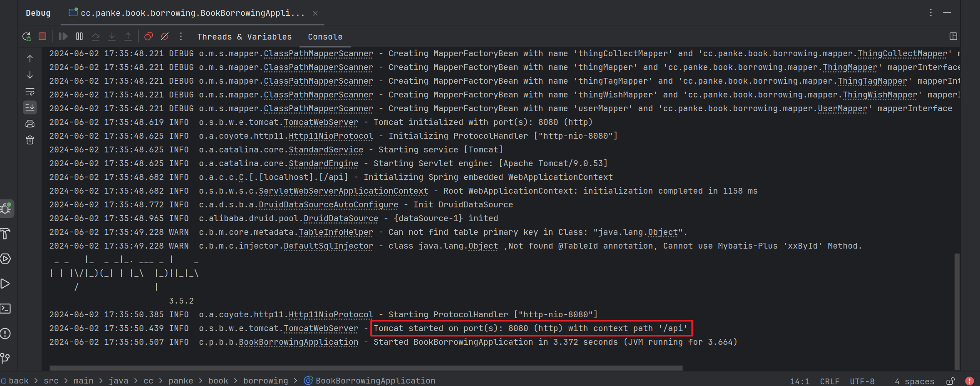Image resolution: width=980 pixels, height=386 pixels.
Task: Go down the stack trace
Action: pos(30,75)
